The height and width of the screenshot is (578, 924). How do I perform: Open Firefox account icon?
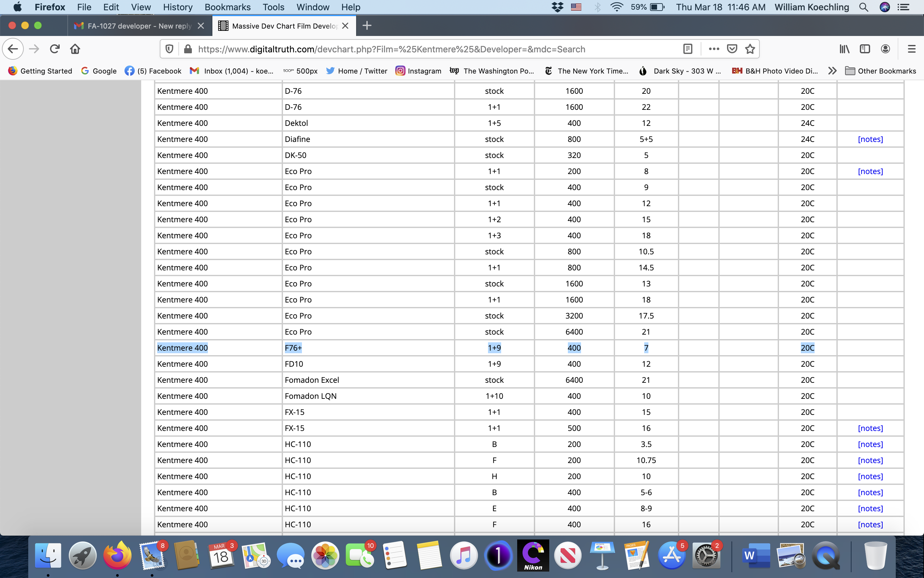886,49
